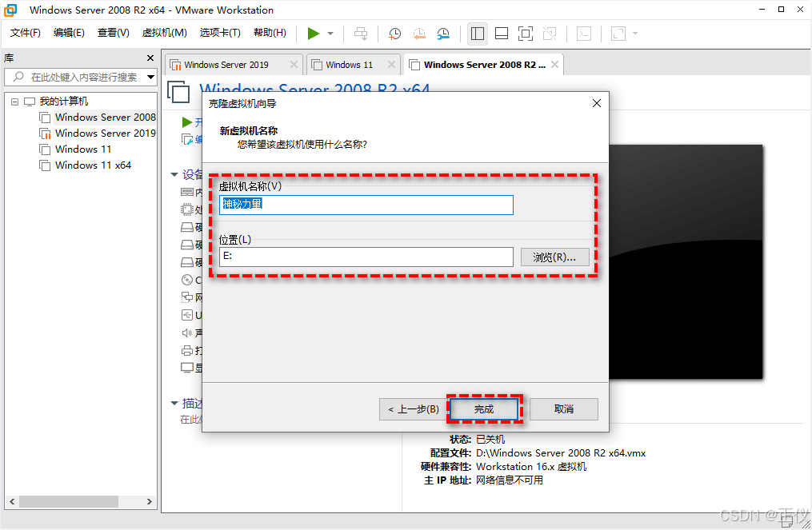Close the clone wizard dialog
Screen dimensions: 812x530
pos(597,103)
